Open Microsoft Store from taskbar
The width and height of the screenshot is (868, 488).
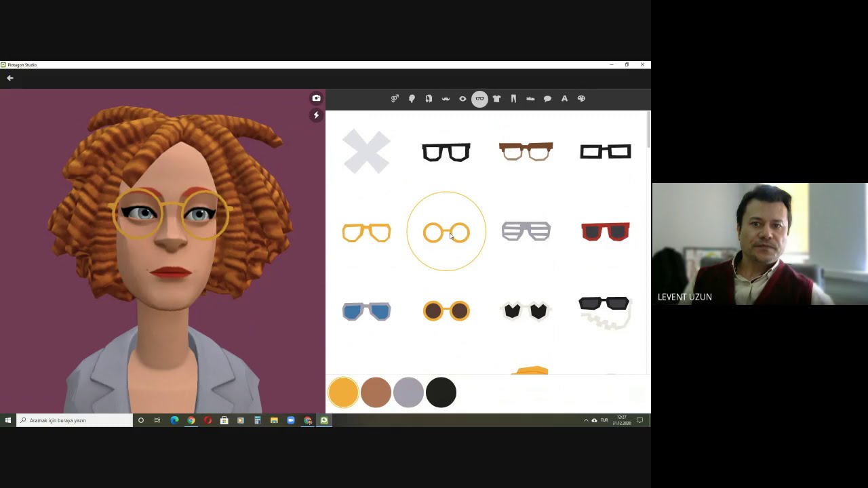point(224,420)
